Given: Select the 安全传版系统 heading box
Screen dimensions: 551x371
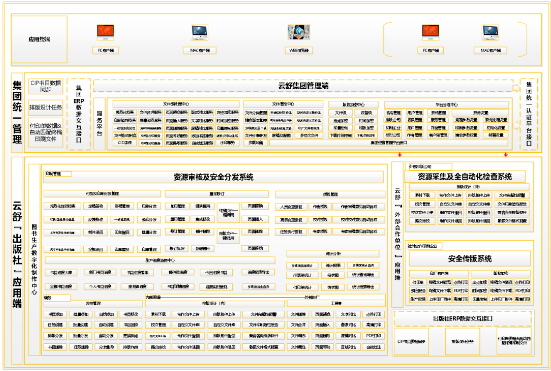Looking at the screenshot, I should click(x=469, y=259).
